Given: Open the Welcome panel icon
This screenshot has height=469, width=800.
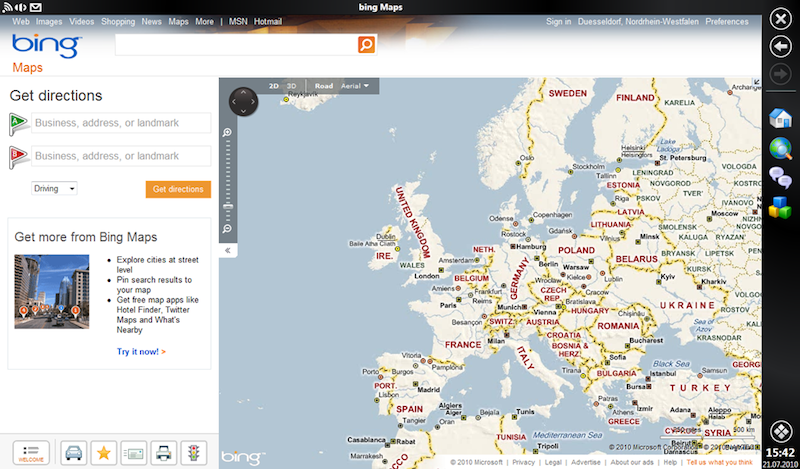Looking at the screenshot, I should 31,453.
